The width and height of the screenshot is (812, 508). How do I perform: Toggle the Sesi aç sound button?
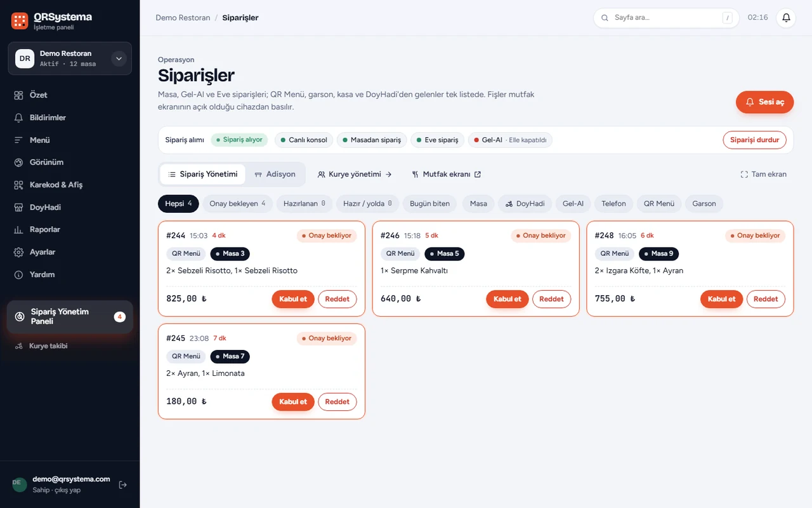click(764, 102)
